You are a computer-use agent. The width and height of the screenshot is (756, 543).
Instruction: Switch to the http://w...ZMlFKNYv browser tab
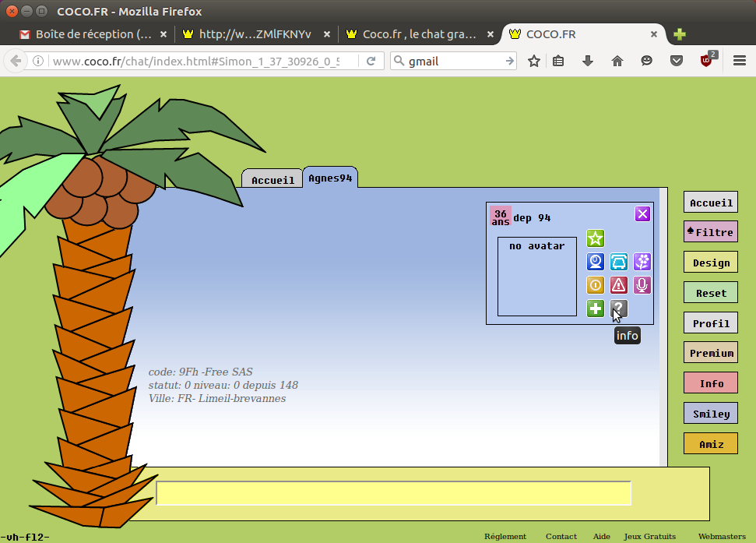click(255, 34)
